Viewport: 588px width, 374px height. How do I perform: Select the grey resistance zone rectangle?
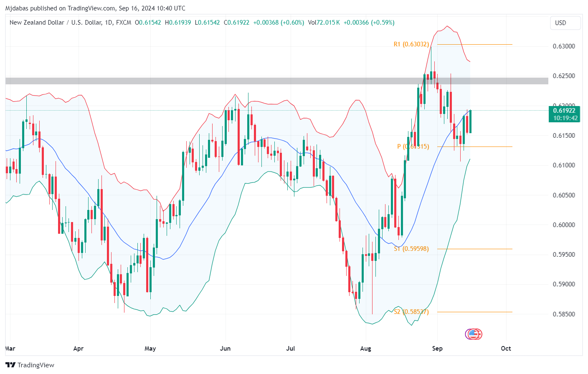[277, 81]
